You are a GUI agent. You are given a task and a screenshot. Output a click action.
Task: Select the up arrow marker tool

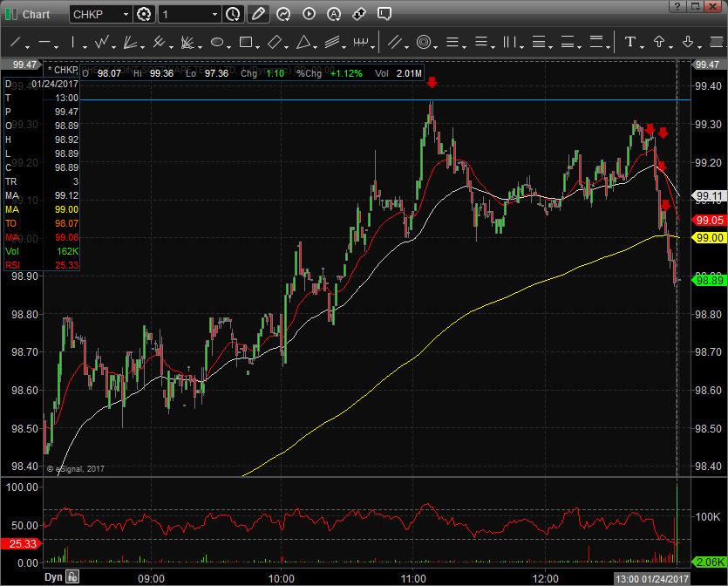click(x=659, y=42)
